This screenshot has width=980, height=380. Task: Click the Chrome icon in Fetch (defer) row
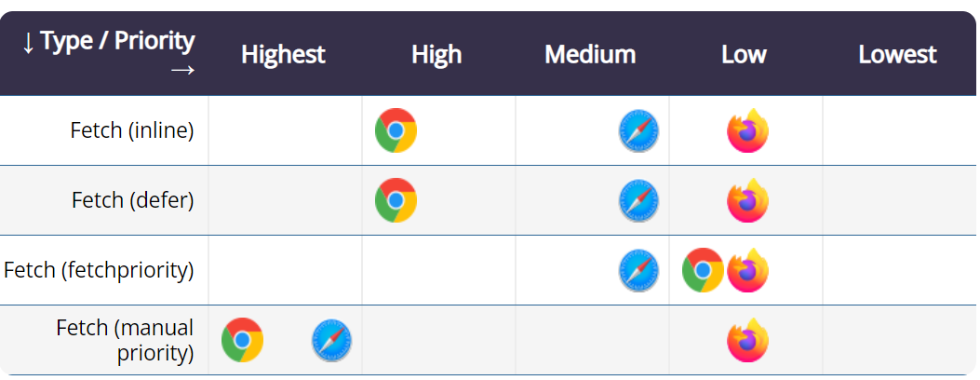(x=396, y=200)
